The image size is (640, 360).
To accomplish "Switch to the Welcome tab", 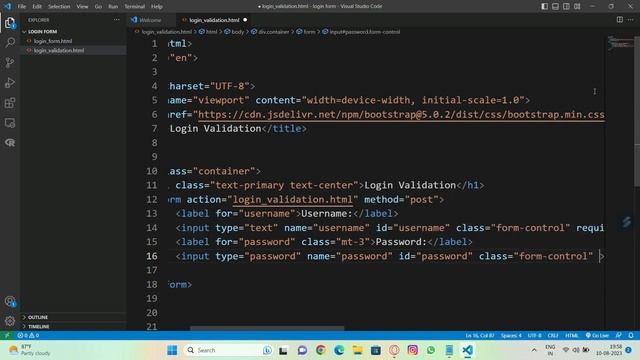I will point(151,20).
